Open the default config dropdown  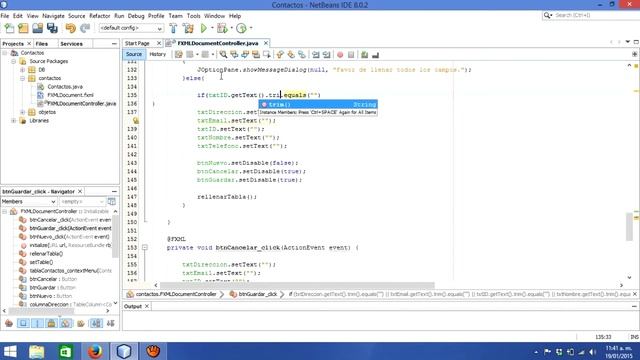(x=131, y=28)
